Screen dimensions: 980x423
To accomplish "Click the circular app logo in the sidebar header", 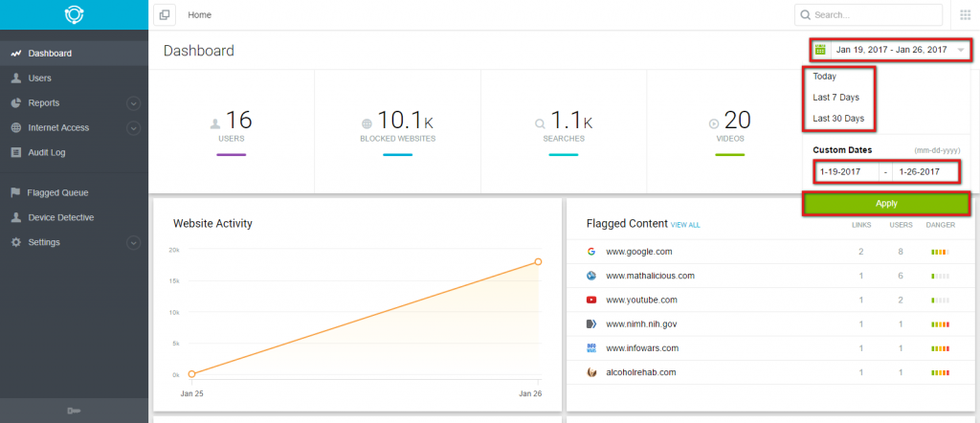I will (x=74, y=14).
